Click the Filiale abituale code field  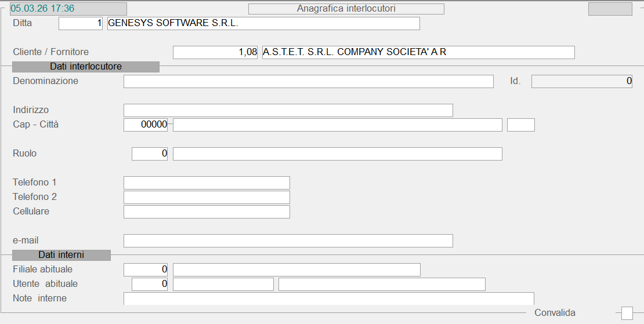pos(146,270)
